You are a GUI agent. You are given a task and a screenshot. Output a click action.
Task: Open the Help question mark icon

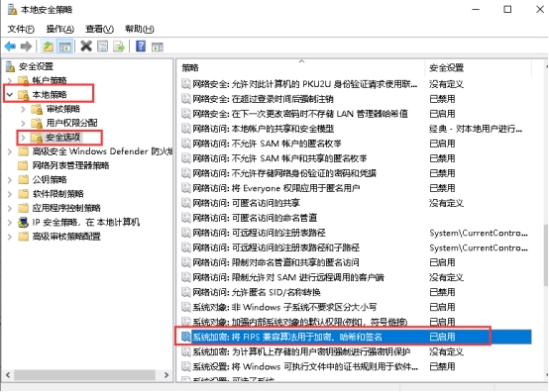tap(141, 47)
